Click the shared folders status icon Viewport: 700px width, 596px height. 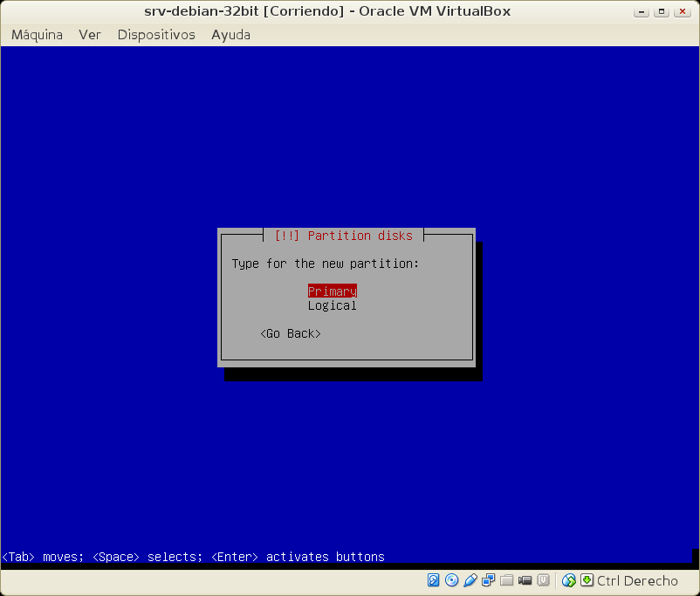pyautogui.click(x=507, y=580)
